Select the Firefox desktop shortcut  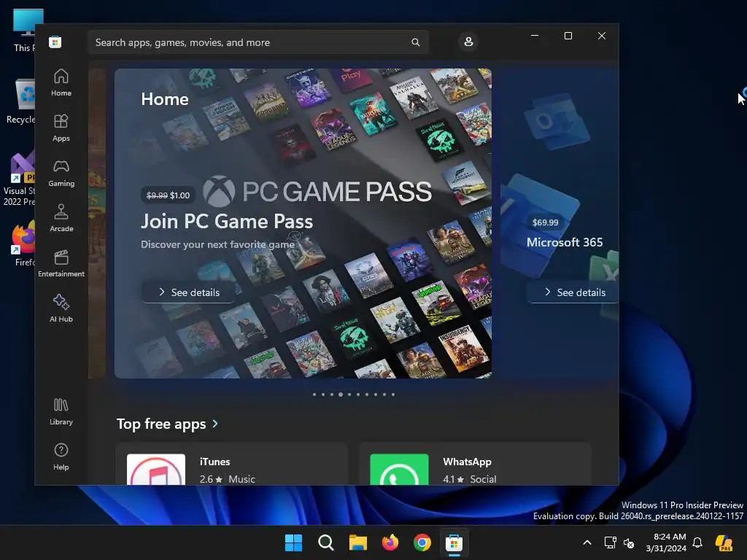[x=23, y=244]
